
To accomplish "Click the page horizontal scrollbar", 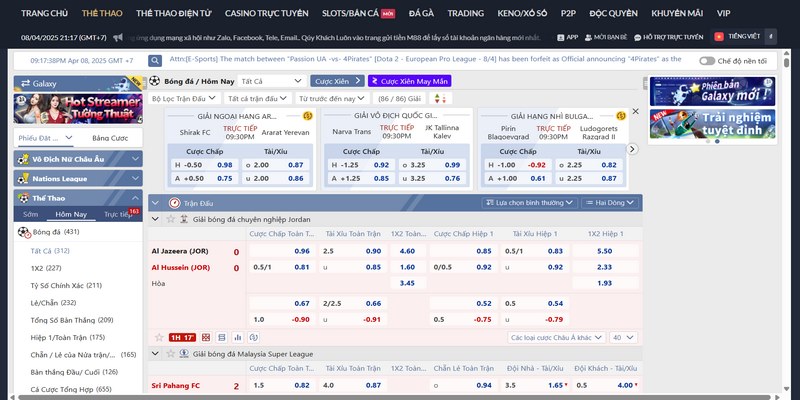I will [x=393, y=397].
